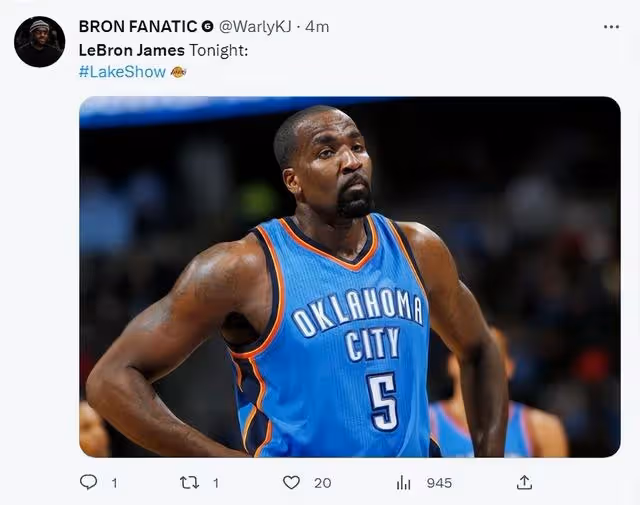This screenshot has height=505, width=640.
Task: Click the 4m timestamp link
Action: point(317,27)
